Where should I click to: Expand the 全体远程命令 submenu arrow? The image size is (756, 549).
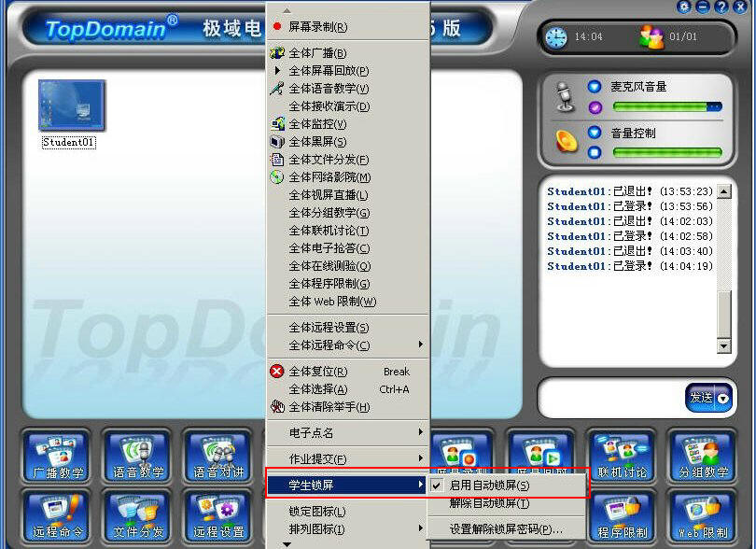pyautogui.click(x=422, y=345)
